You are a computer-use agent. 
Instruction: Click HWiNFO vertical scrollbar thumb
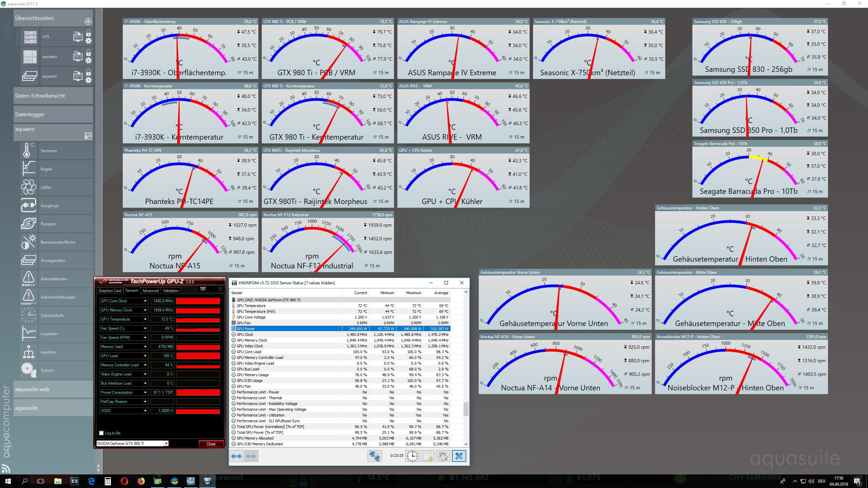coord(466,409)
